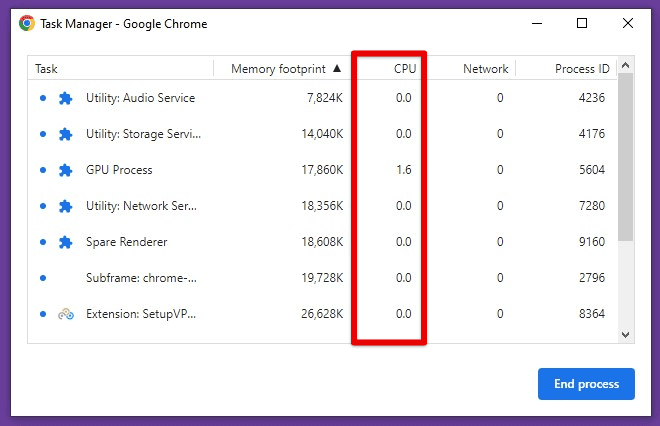Minimize the Task Manager window
The width and height of the screenshot is (660, 426).
point(537,23)
